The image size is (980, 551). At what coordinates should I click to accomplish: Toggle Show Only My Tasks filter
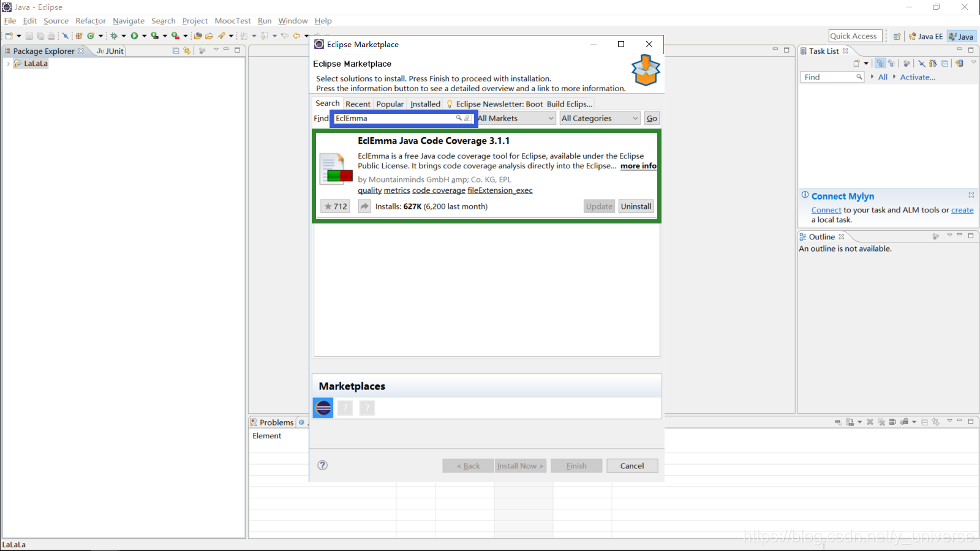[x=933, y=63]
